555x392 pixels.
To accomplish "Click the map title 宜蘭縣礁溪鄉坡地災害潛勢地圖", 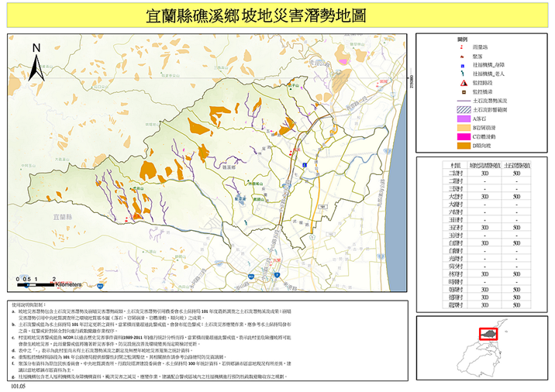I will click(257, 17).
